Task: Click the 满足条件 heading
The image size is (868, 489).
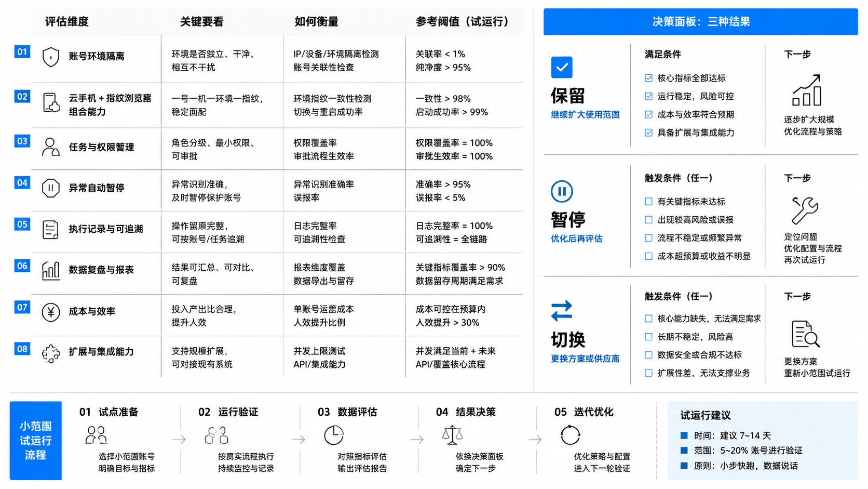Action: click(x=662, y=54)
